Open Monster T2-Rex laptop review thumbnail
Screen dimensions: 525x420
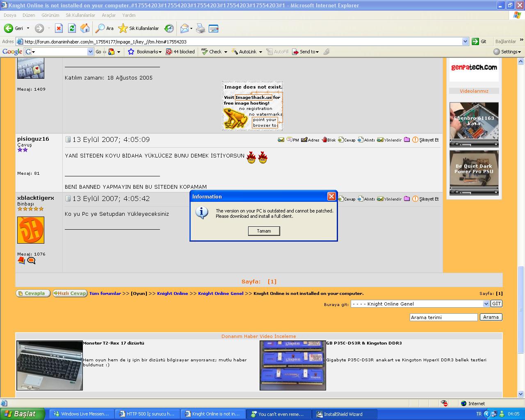pos(50,365)
